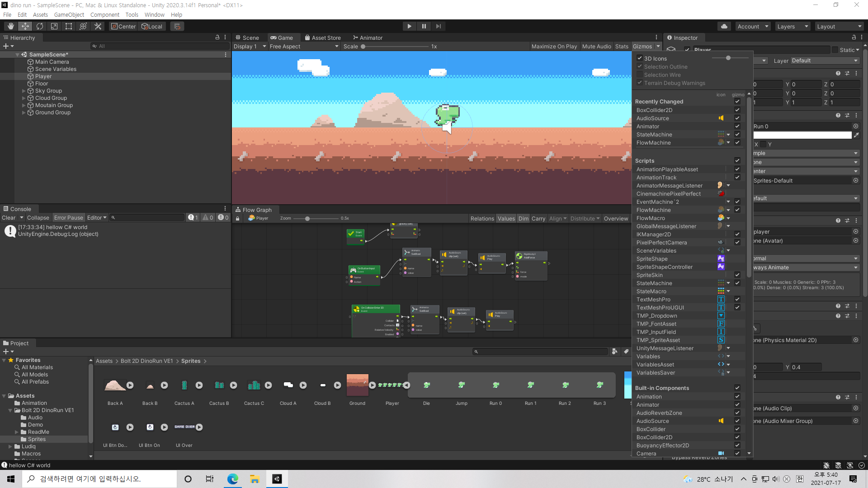Image resolution: width=868 pixels, height=488 pixels.
Task: Toggle the Animator gizmo under Recently Changed
Action: [x=737, y=127]
